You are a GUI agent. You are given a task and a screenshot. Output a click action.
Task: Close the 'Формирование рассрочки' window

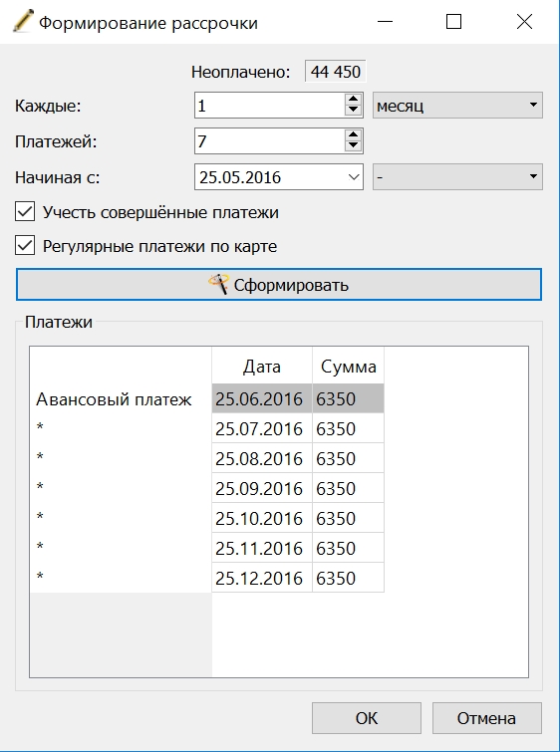pos(524,22)
